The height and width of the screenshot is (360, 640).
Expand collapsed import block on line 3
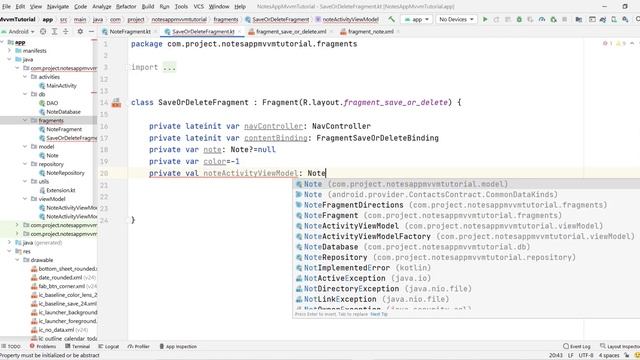pyautogui.click(x=169, y=67)
